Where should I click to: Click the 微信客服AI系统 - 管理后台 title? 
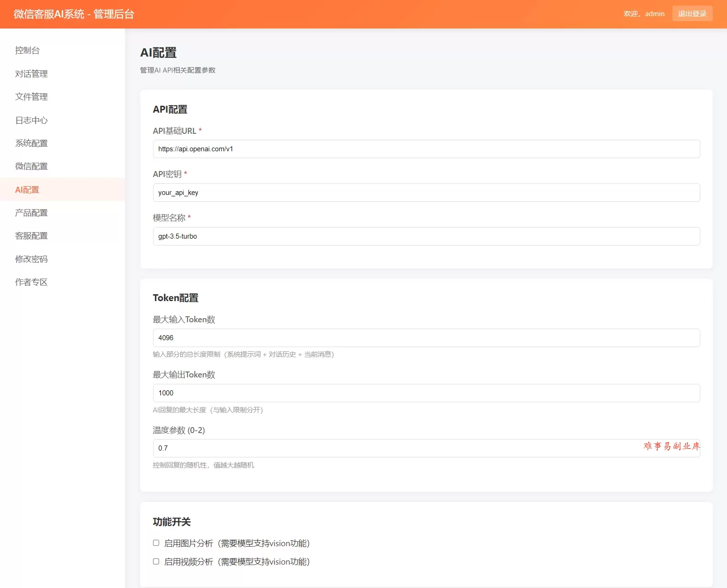pyautogui.click(x=74, y=14)
